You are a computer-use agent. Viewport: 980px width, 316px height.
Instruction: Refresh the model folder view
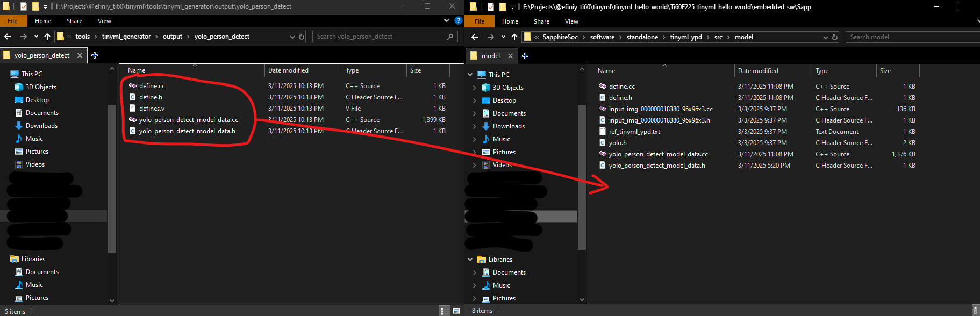tap(835, 37)
